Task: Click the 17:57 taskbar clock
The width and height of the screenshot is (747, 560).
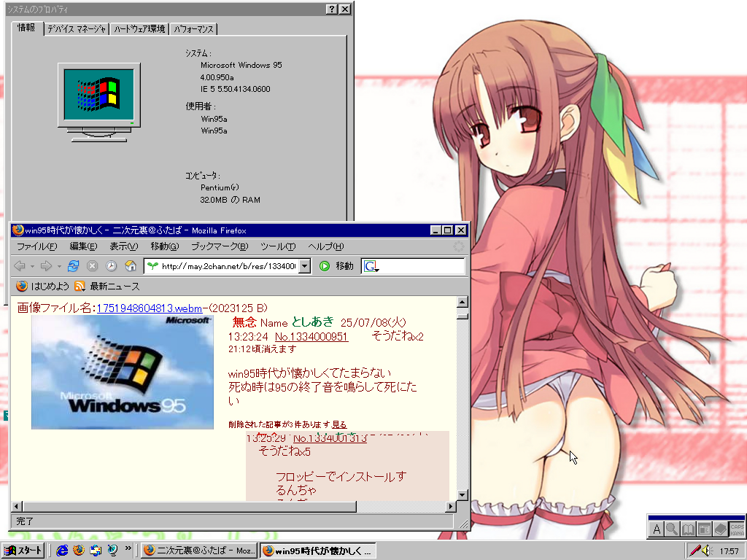Action: (729, 551)
